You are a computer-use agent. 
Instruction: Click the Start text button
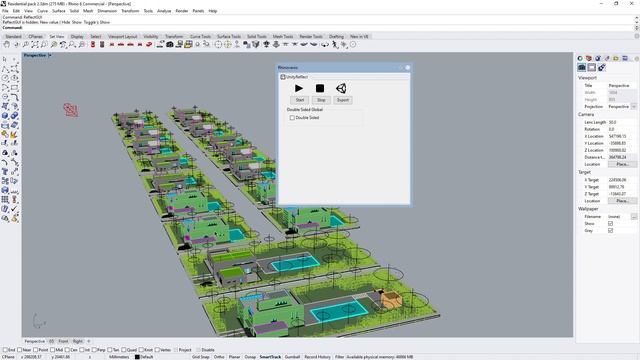click(300, 100)
